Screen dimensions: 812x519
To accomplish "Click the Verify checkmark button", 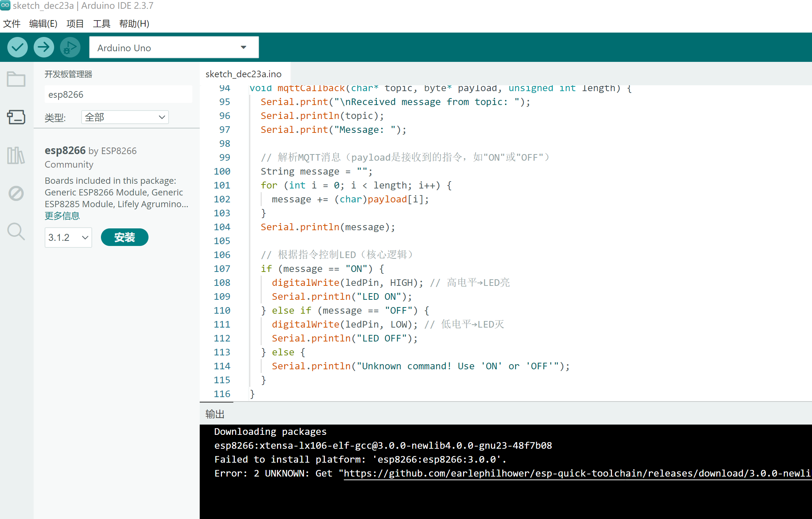I will (17, 47).
